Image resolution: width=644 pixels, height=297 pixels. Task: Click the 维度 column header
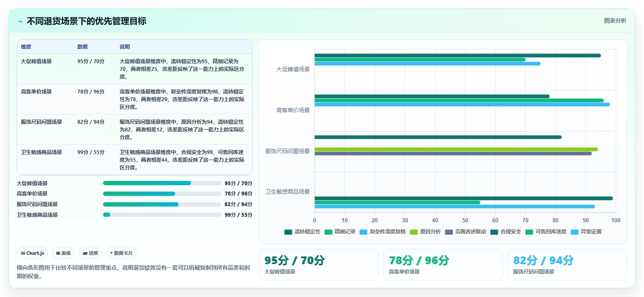pyautogui.click(x=26, y=47)
